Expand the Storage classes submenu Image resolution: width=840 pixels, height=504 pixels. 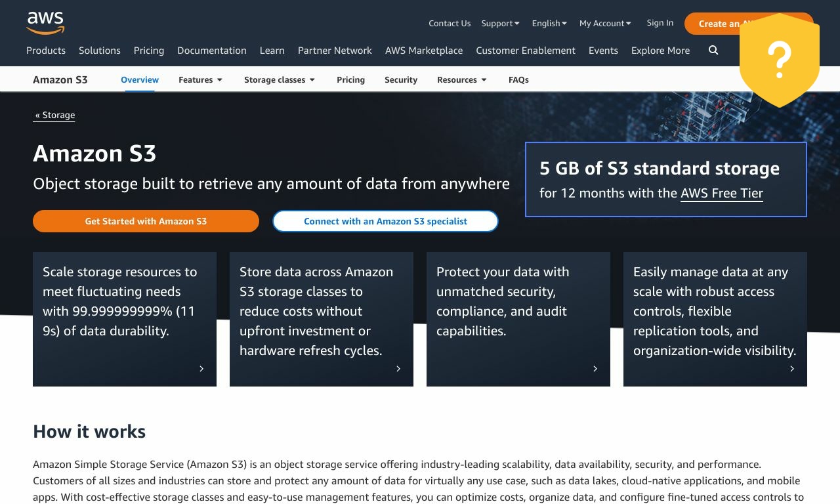(x=280, y=79)
